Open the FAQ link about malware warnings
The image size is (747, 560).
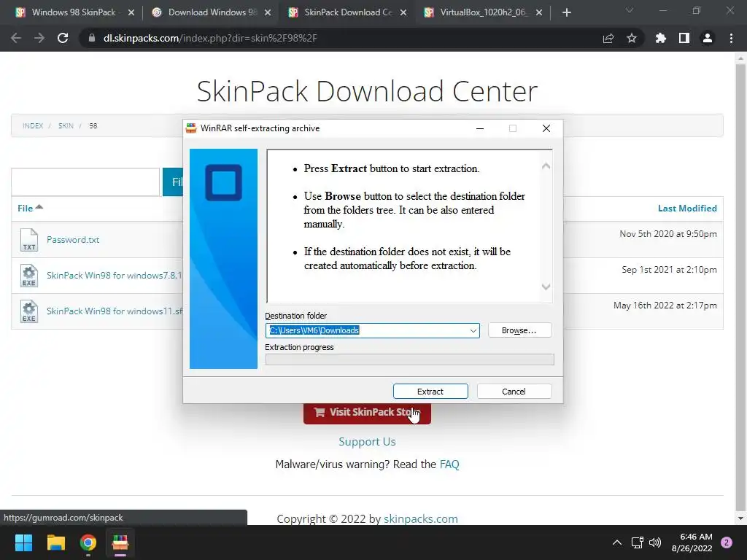(x=449, y=464)
